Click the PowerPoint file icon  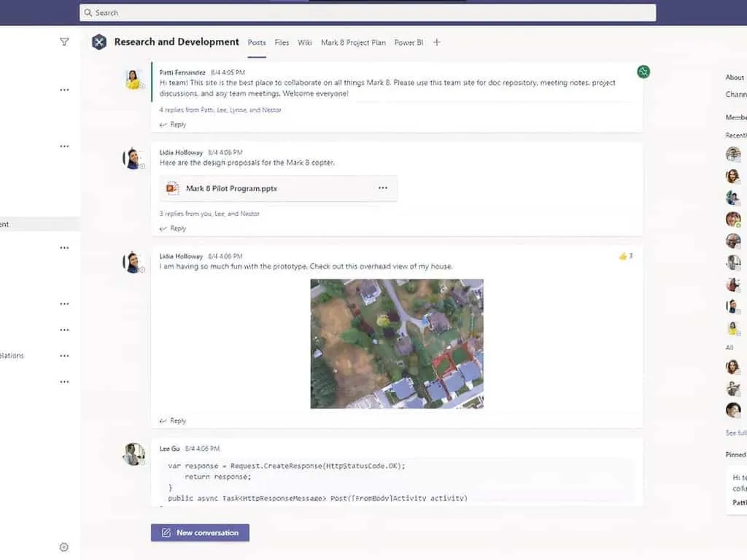click(x=173, y=188)
